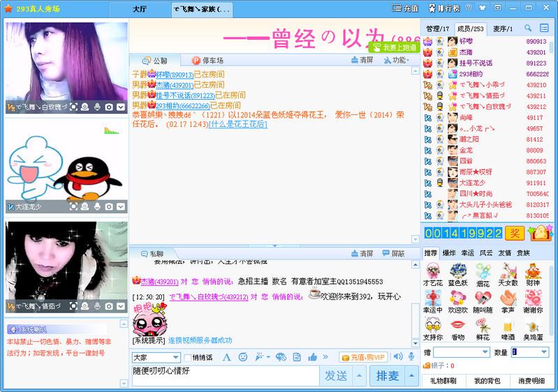
Task: Select the 烟花 fireworks gift
Action: click(x=483, y=275)
